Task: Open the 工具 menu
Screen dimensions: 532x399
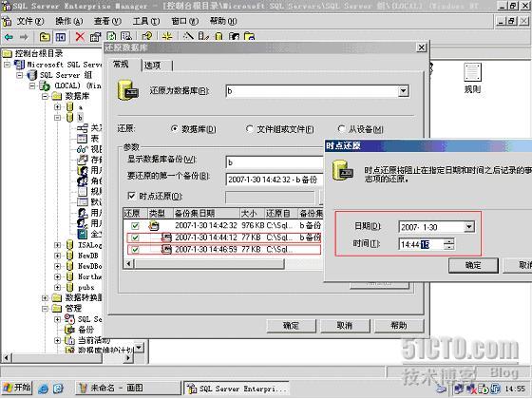Action: [x=146, y=21]
